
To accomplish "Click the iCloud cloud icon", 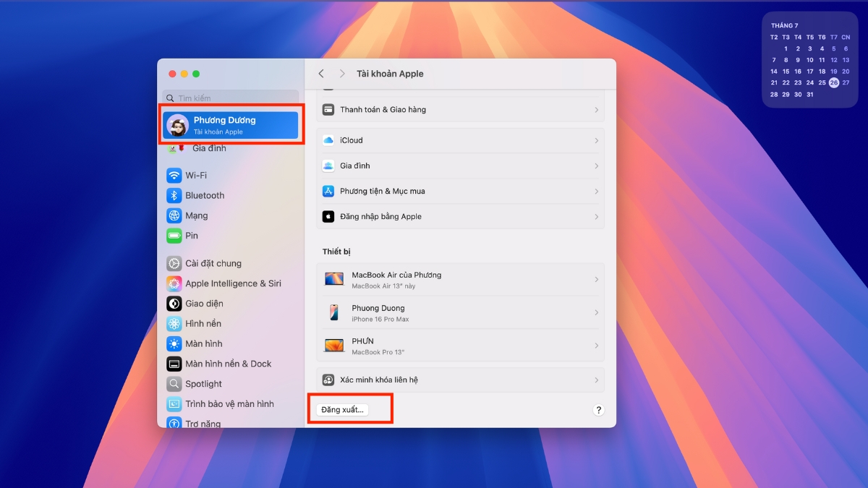I will pyautogui.click(x=328, y=140).
